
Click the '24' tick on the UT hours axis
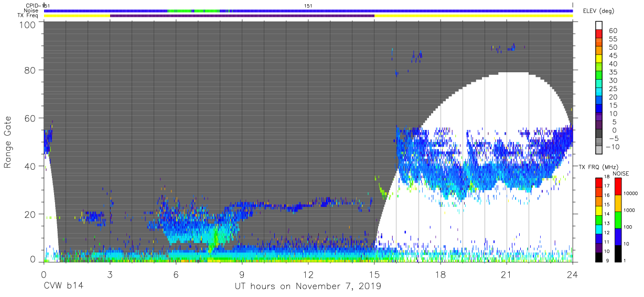click(x=572, y=274)
